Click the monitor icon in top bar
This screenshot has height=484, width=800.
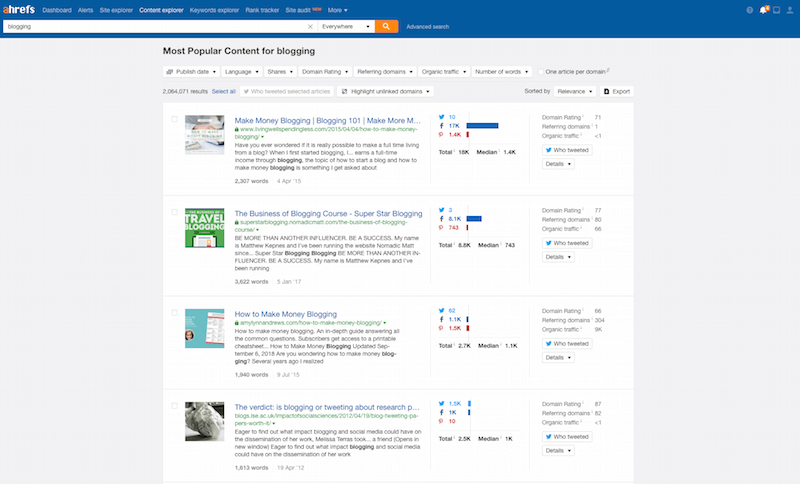777,10
